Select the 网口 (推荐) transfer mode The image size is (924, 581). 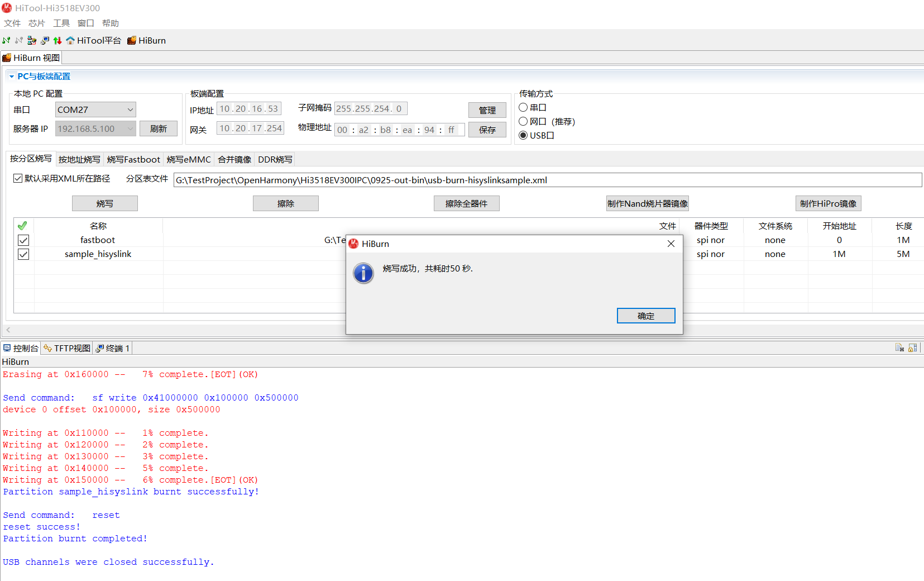(523, 121)
